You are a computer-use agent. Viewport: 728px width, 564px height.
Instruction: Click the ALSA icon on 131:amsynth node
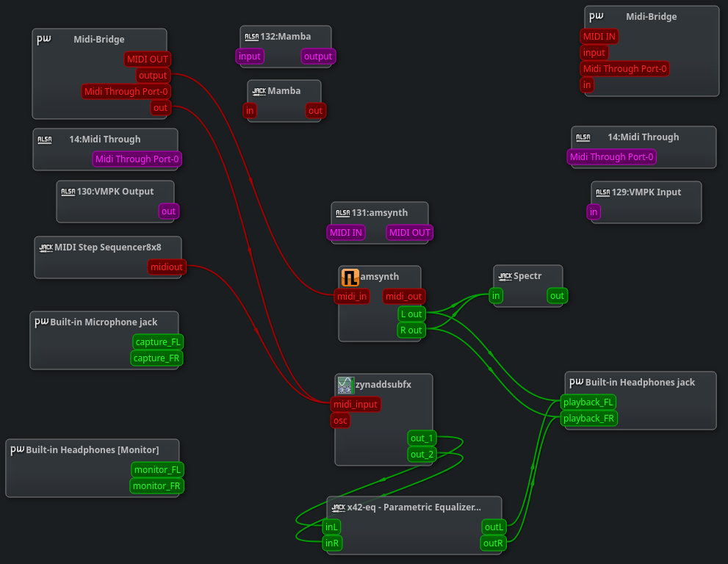[x=342, y=213]
